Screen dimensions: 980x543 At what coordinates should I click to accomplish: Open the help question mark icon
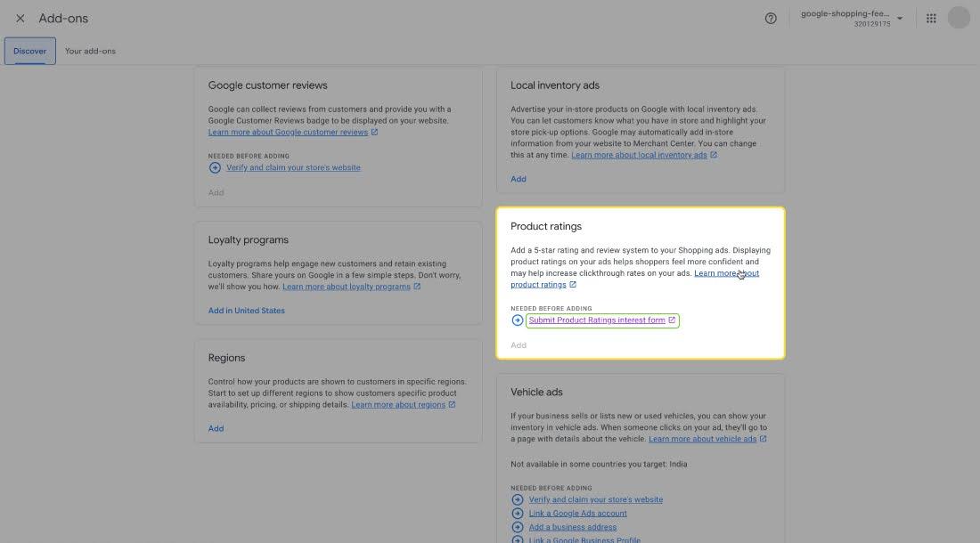pos(771,19)
